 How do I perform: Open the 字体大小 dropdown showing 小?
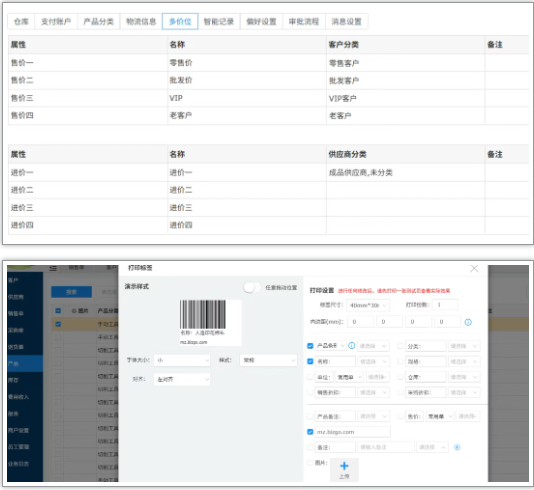click(182, 360)
